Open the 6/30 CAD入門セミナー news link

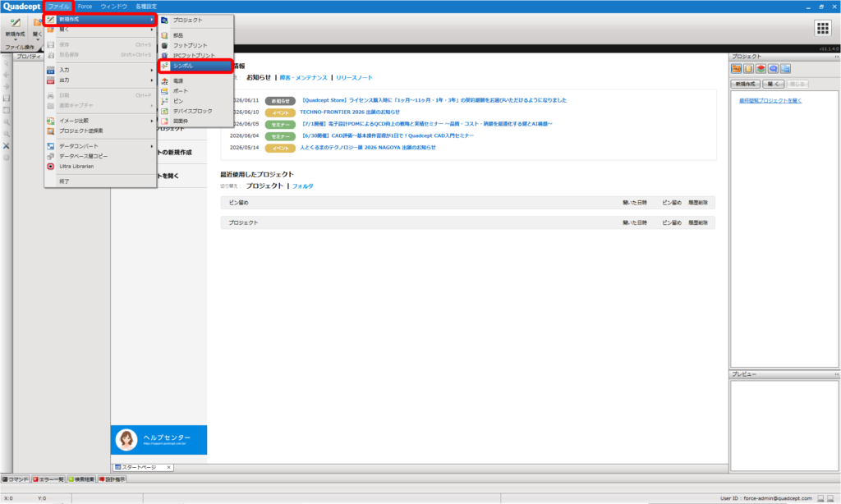tap(388, 135)
